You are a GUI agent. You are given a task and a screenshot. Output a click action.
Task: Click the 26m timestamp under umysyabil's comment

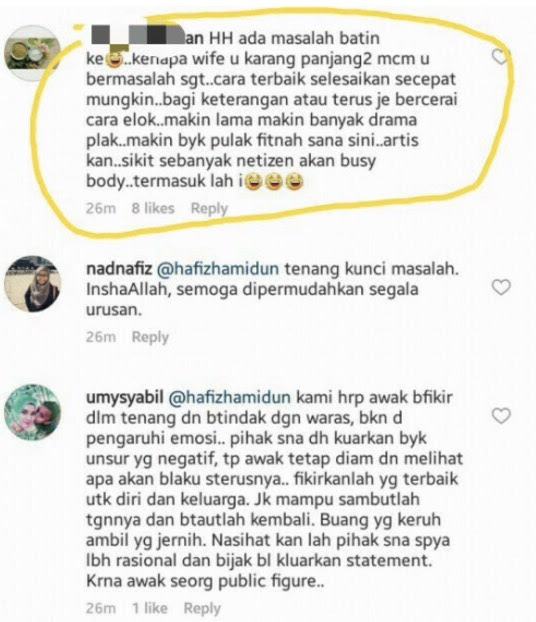coord(101,608)
